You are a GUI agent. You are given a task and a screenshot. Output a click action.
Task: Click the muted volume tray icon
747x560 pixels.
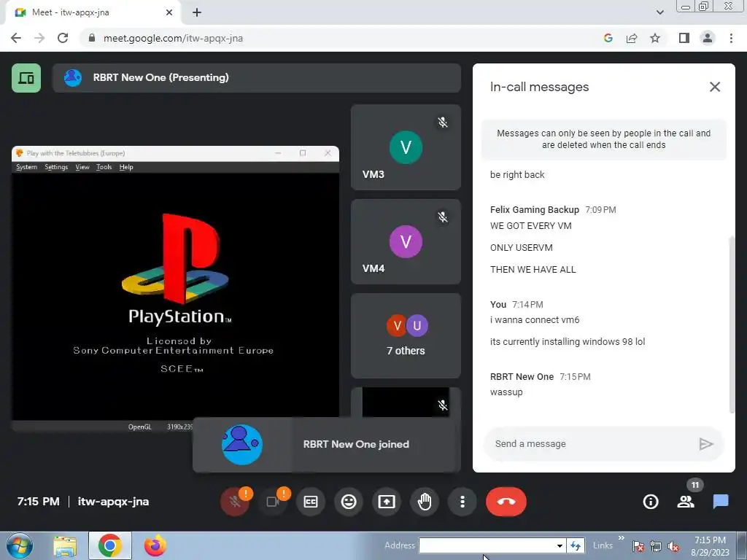click(673, 547)
